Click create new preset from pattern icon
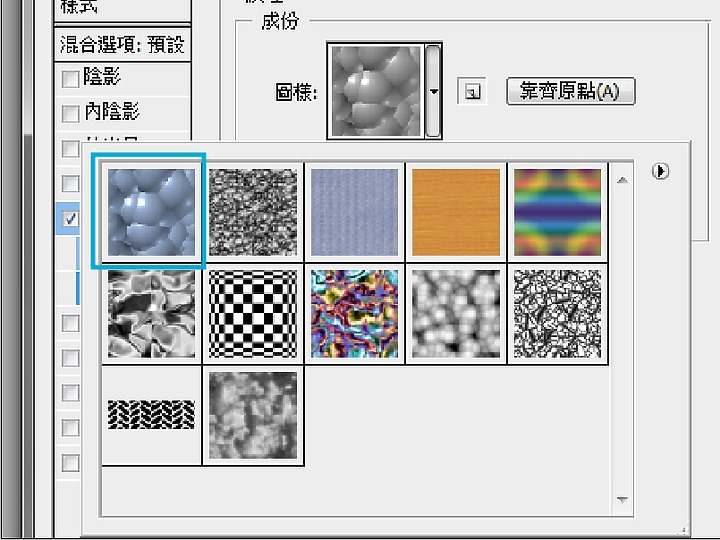Image resolution: width=720 pixels, height=540 pixels. pos(472,91)
